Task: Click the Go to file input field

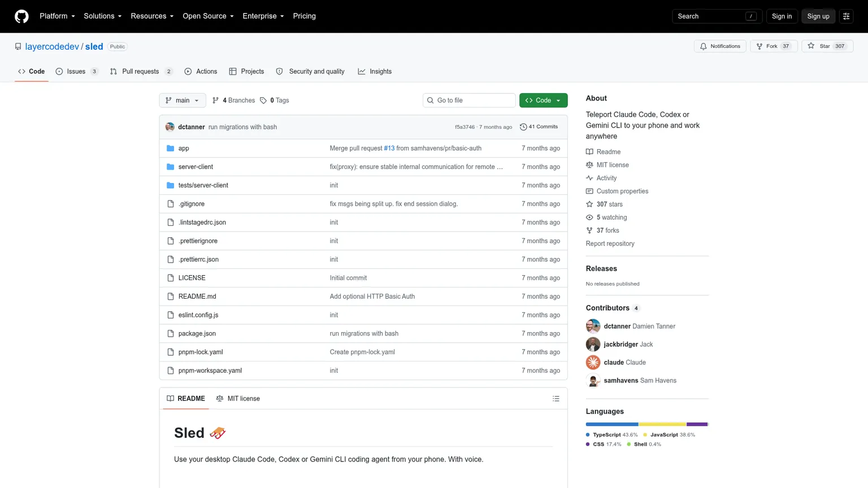Action: 469,101
